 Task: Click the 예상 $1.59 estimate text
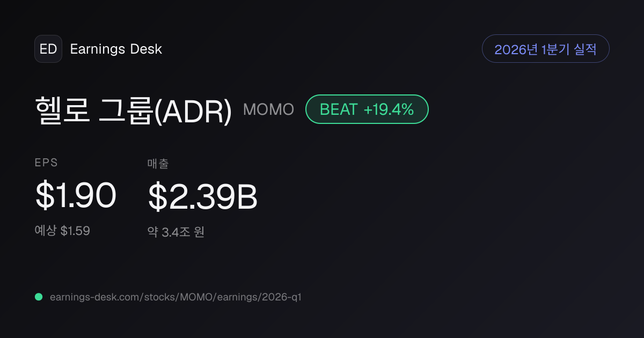pyautogui.click(x=62, y=231)
